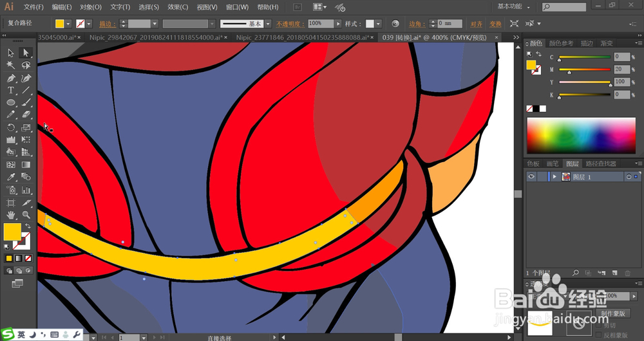The width and height of the screenshot is (644, 341).
Task: Open the stroke weight dropdown
Action: (155, 24)
